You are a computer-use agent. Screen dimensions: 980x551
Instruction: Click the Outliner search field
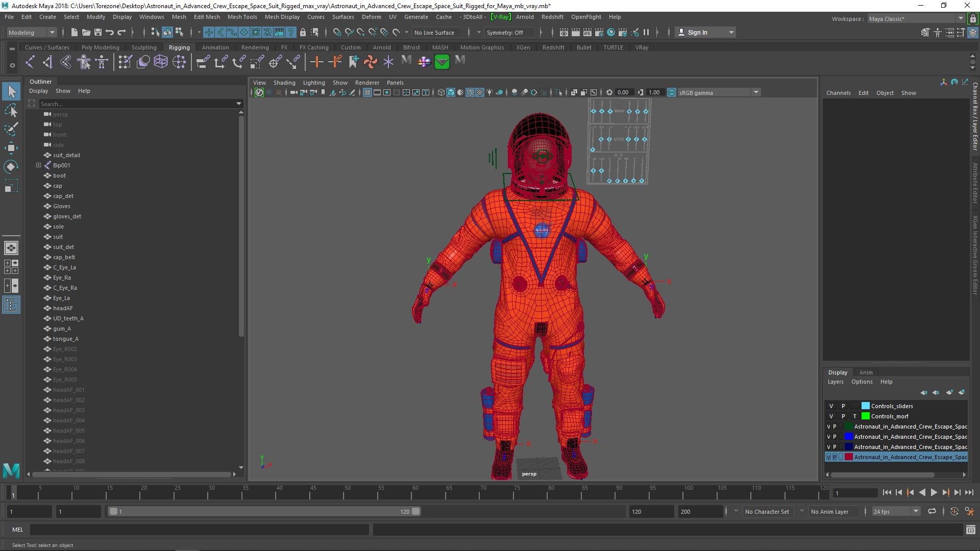tap(137, 104)
